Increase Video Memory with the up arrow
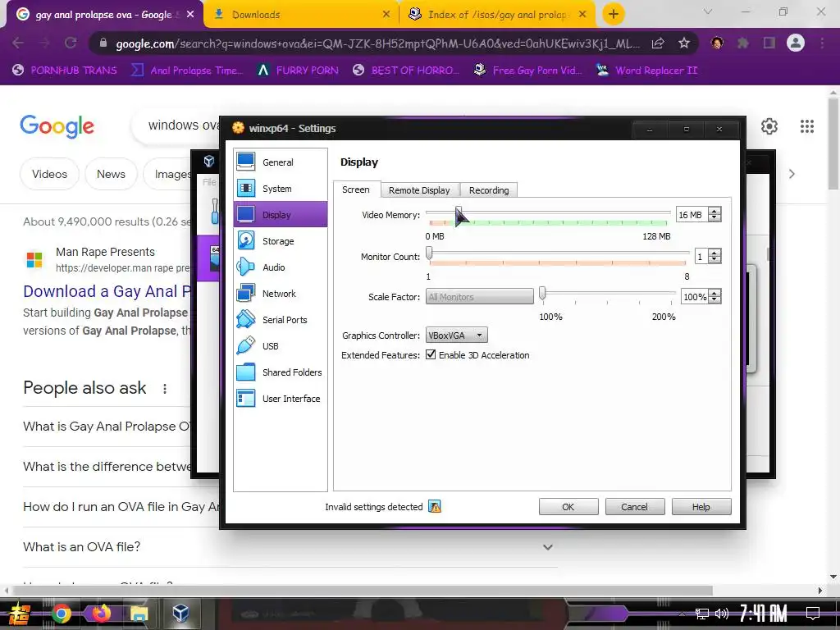The height and width of the screenshot is (630, 840). 714,211
